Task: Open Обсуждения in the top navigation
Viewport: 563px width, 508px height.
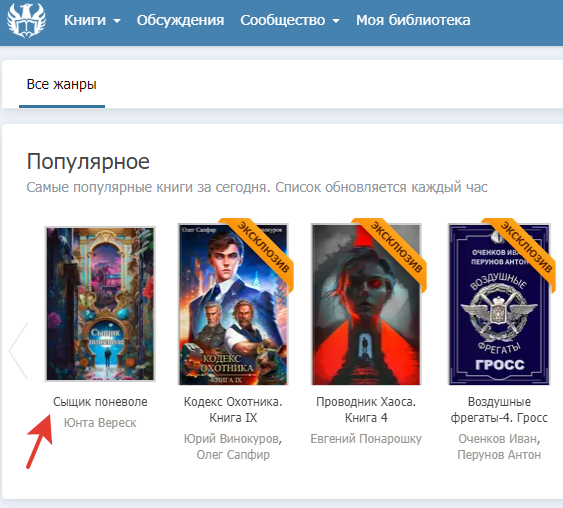Action: pyautogui.click(x=180, y=20)
